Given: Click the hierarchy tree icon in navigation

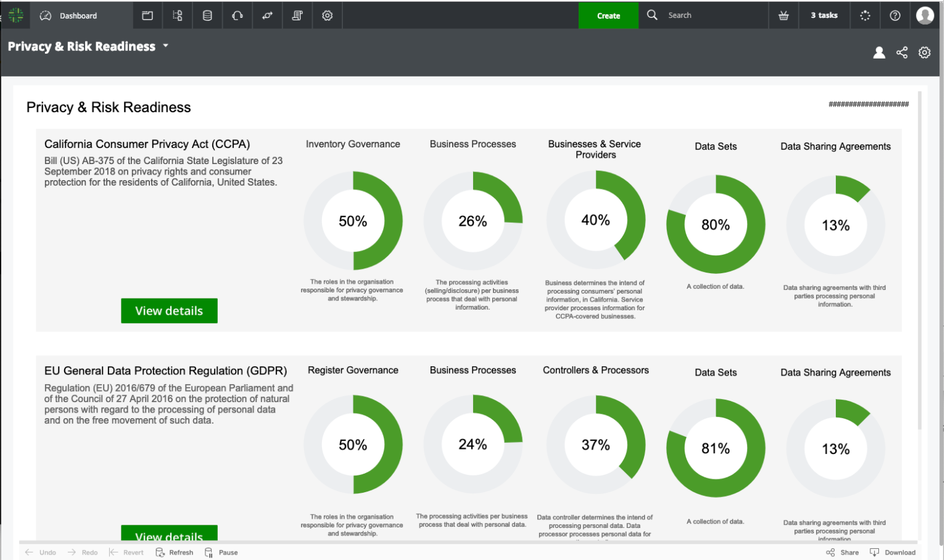Looking at the screenshot, I should [178, 15].
